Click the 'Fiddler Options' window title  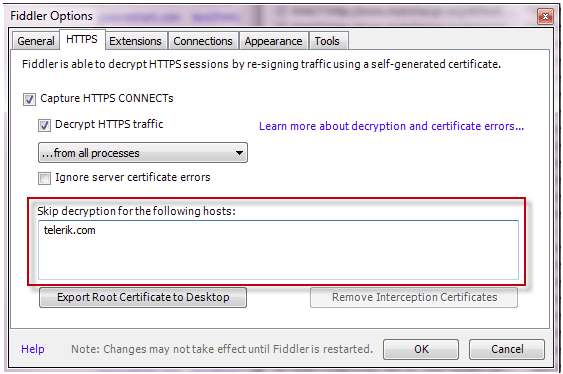coord(51,16)
